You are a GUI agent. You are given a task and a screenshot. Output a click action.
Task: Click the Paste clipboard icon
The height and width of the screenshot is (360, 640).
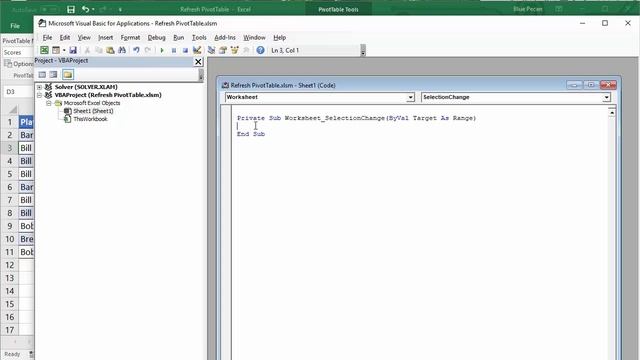[x=110, y=50]
